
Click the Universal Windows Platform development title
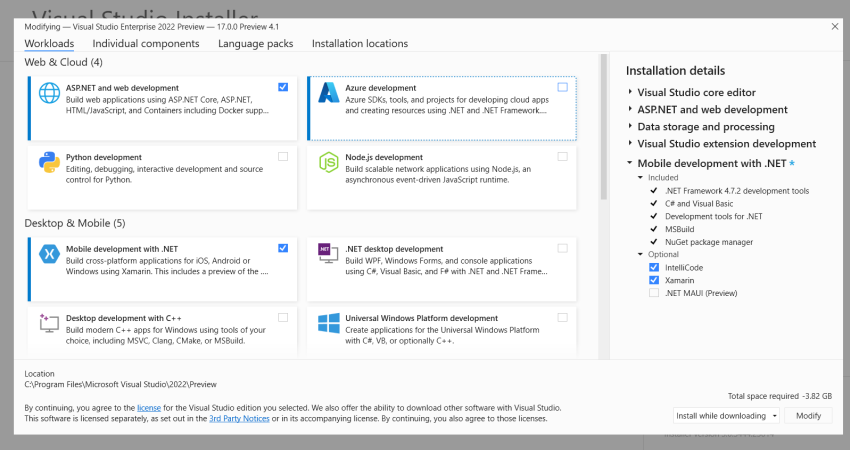point(421,318)
